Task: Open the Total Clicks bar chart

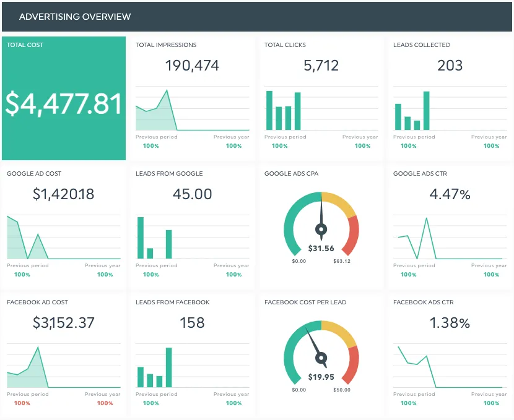Action: click(321, 108)
